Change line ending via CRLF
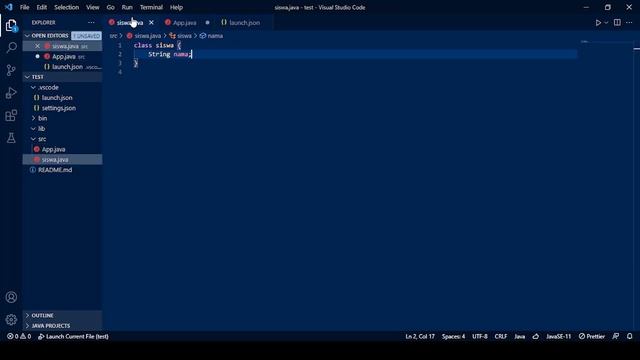This screenshot has height=360, width=640. pyautogui.click(x=501, y=336)
